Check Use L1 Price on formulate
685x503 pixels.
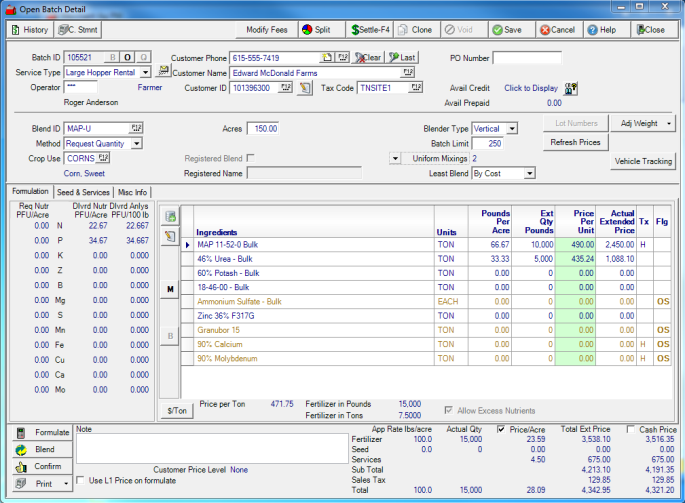(x=80, y=481)
